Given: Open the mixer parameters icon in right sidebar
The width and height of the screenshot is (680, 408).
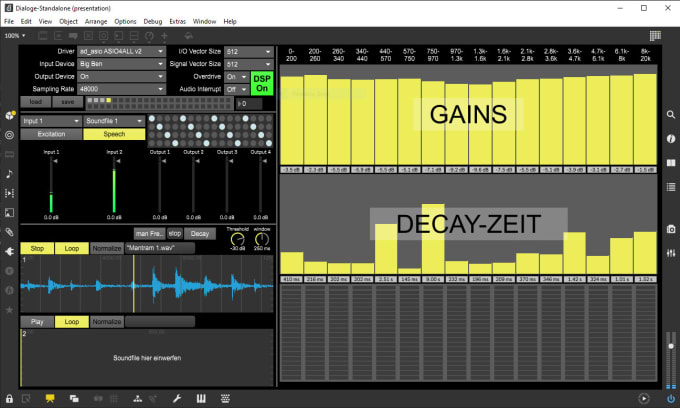Looking at the screenshot, I should pos(670,253).
